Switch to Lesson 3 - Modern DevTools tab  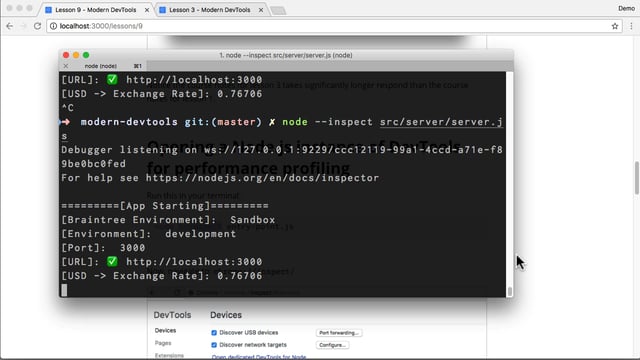210,10
